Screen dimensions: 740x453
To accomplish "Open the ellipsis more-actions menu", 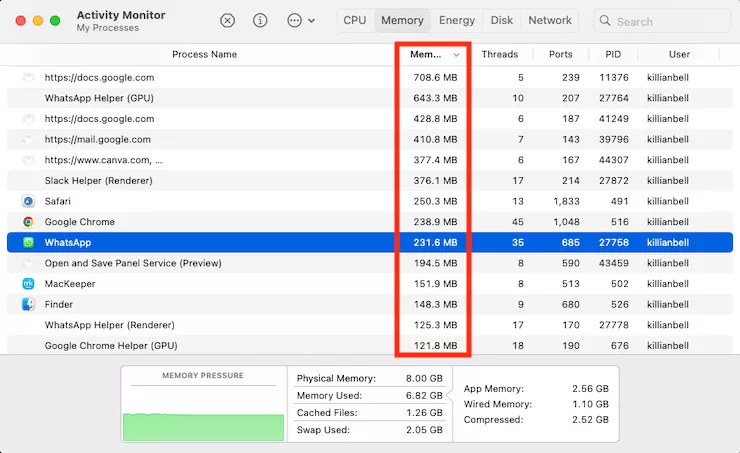I will tap(301, 20).
